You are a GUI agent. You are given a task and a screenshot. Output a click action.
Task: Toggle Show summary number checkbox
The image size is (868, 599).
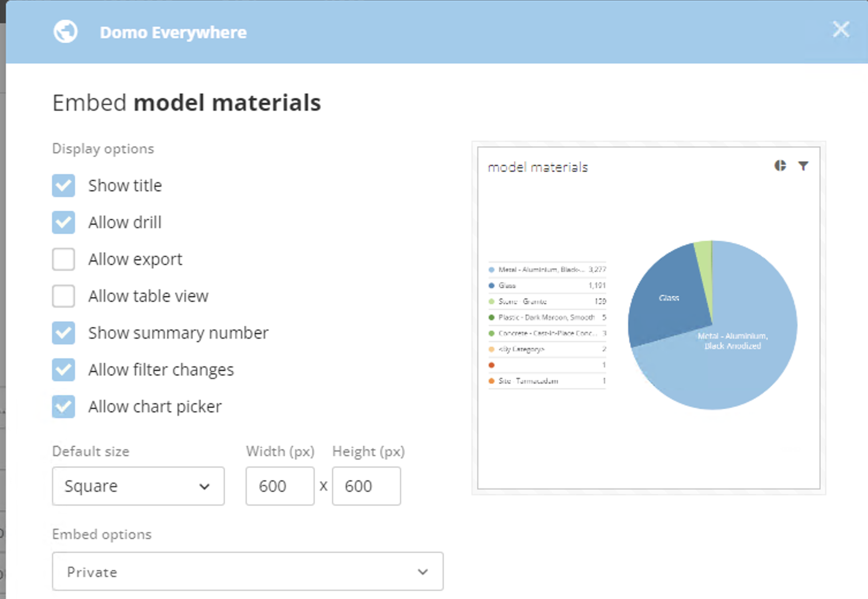[x=63, y=333]
